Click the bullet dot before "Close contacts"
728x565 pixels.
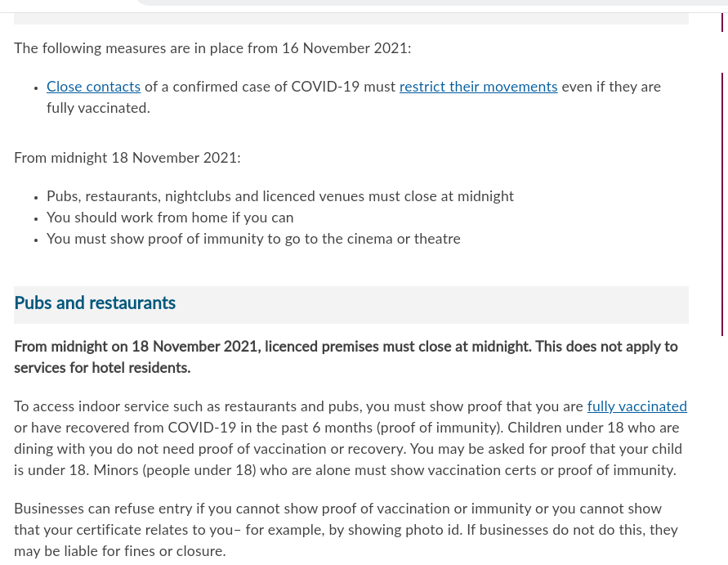[x=37, y=88]
